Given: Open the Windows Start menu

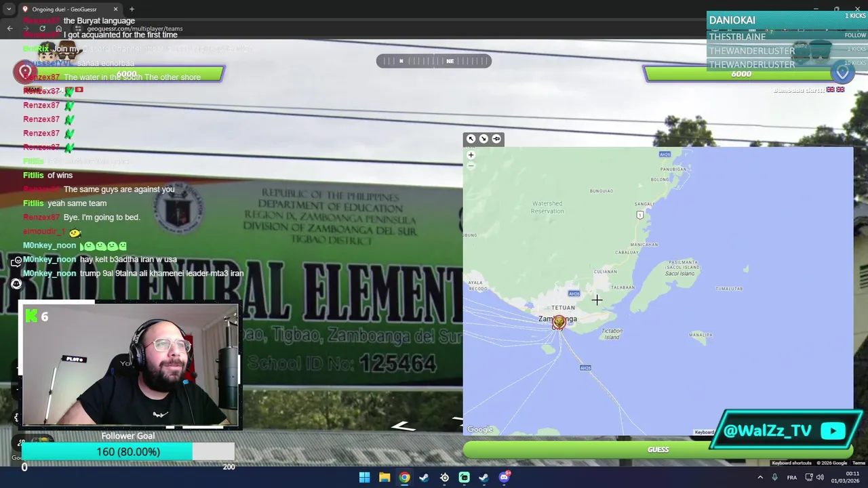Looking at the screenshot, I should [365, 477].
